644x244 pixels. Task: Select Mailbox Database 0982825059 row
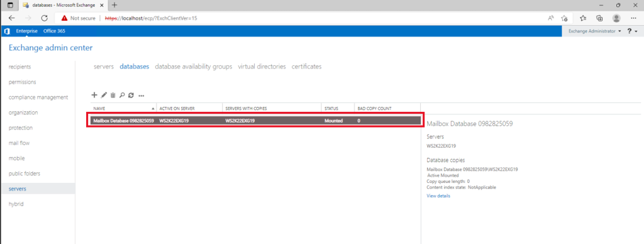[253, 121]
